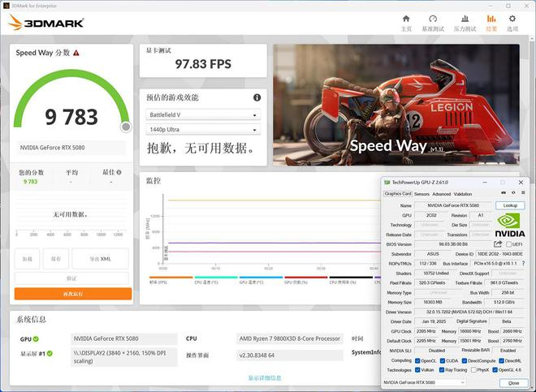Click Speed Way benchmark thumbnail image
The image size is (536, 392).
pos(396,105)
